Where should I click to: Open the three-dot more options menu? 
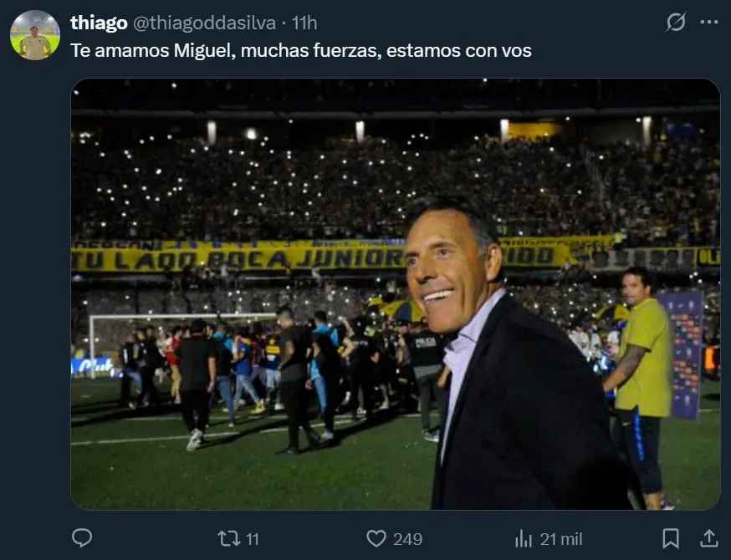click(709, 23)
